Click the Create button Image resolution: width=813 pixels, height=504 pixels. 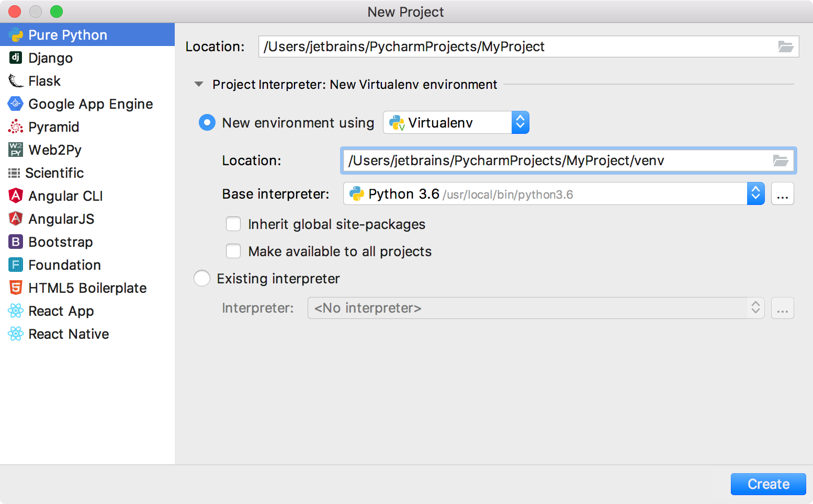pyautogui.click(x=768, y=484)
